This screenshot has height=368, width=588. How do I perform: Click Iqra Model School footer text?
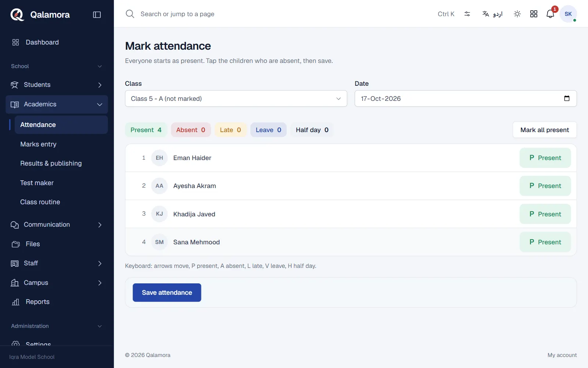click(x=32, y=357)
